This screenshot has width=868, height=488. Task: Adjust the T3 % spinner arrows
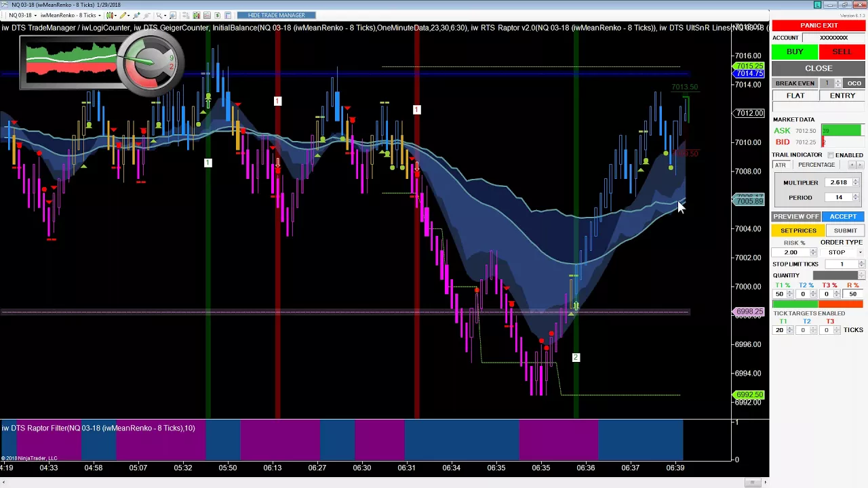point(837,294)
